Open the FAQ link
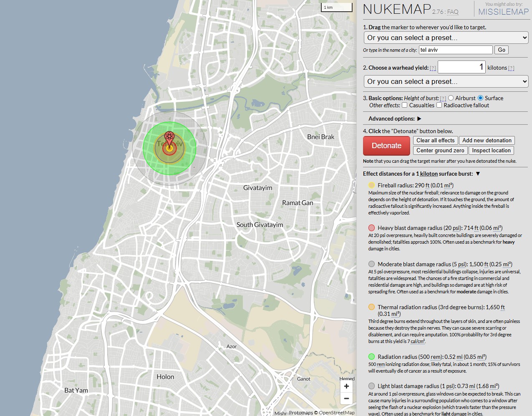 click(x=453, y=12)
